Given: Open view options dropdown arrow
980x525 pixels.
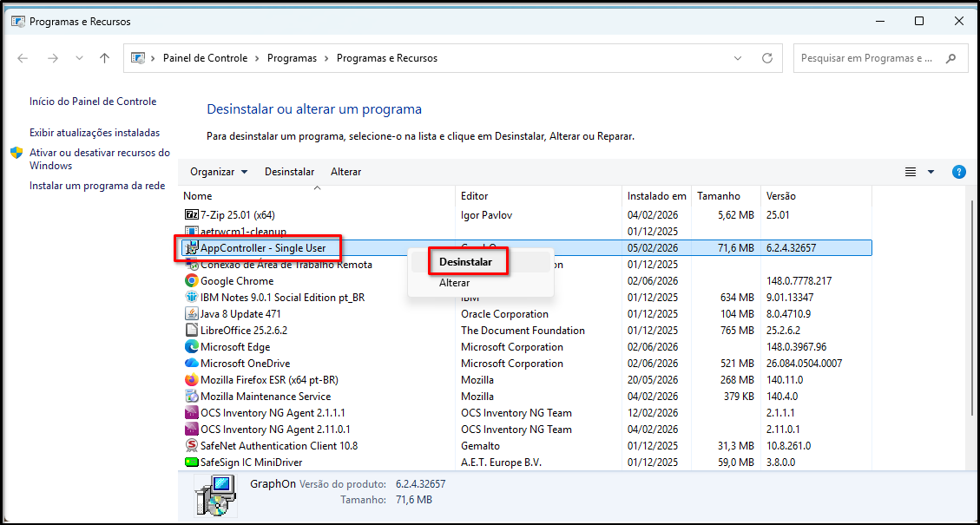Looking at the screenshot, I should [931, 172].
